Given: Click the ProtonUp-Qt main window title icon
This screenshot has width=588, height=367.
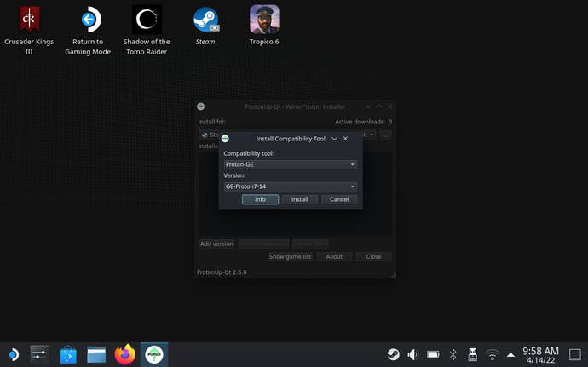Looking at the screenshot, I should [200, 106].
